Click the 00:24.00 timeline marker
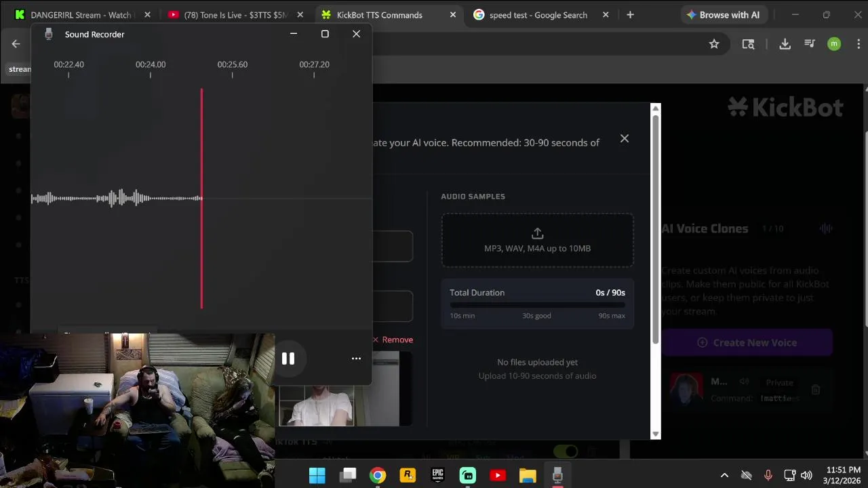 click(151, 64)
